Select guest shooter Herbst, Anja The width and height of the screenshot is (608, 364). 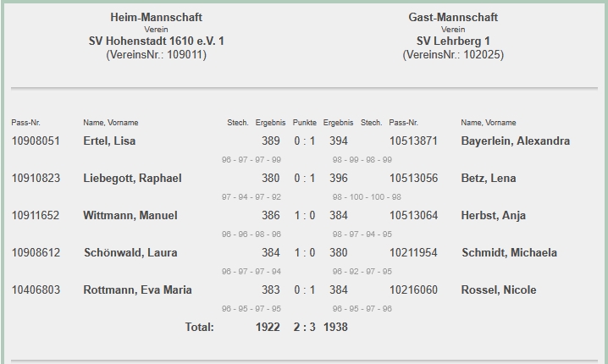tap(494, 215)
